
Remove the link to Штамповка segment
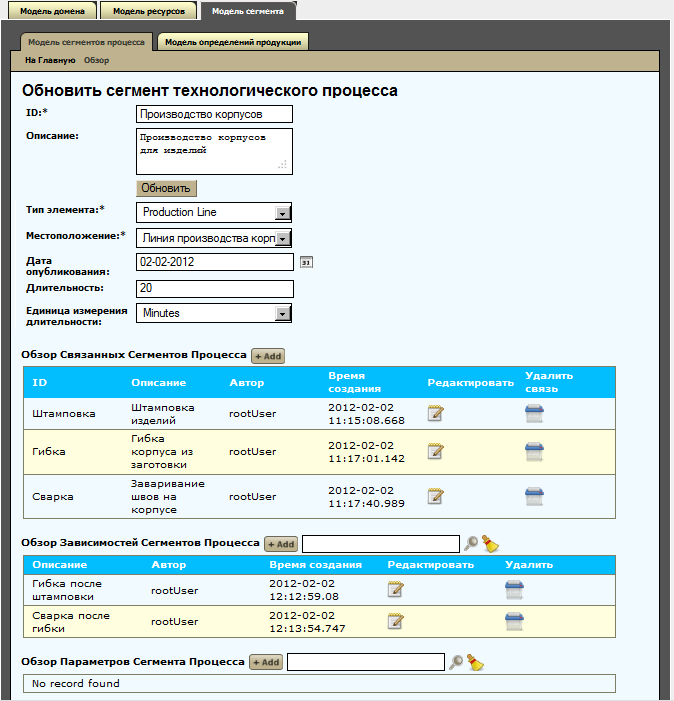534,414
